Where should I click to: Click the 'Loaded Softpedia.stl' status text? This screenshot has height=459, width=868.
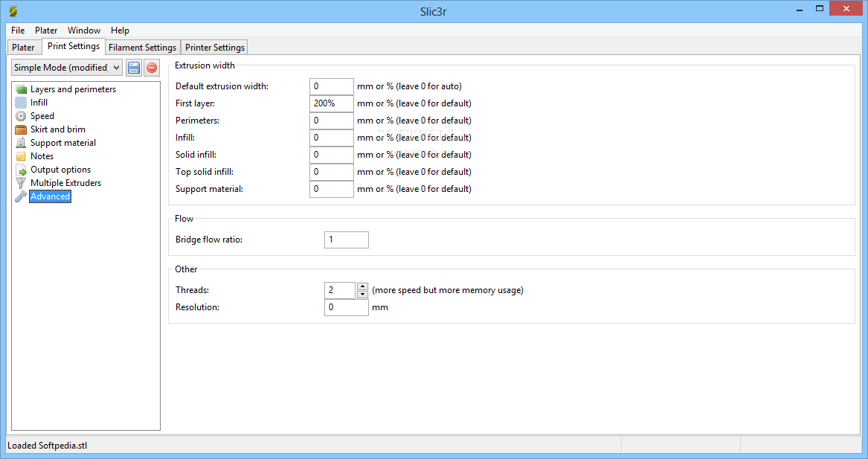click(47, 446)
